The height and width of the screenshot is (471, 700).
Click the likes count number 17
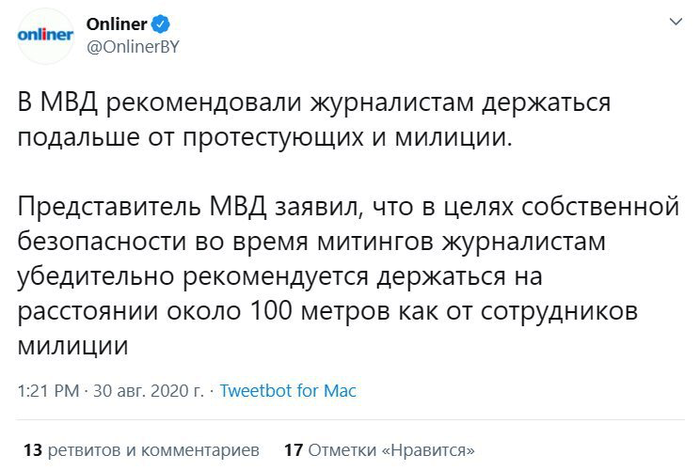[x=294, y=448]
